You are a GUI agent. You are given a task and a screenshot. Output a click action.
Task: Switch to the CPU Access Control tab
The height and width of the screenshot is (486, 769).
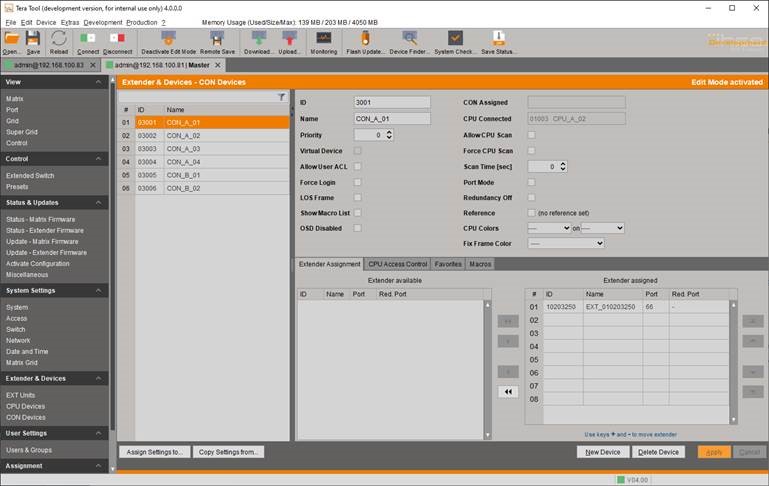click(397, 264)
